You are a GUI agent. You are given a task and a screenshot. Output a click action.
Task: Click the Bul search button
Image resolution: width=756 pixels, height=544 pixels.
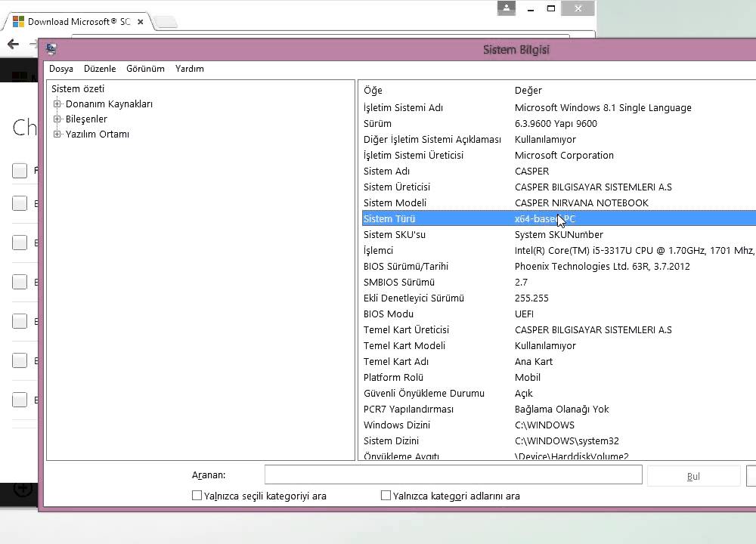click(x=693, y=476)
